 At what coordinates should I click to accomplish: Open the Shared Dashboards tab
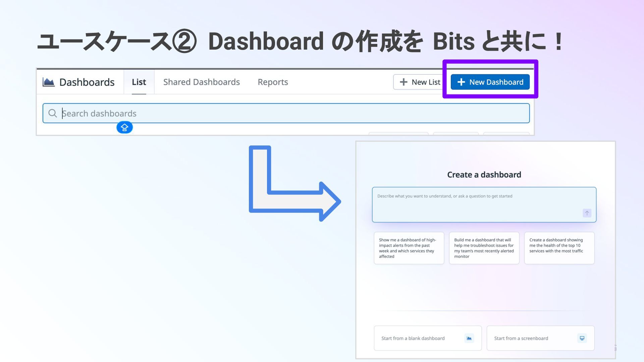coord(201,82)
